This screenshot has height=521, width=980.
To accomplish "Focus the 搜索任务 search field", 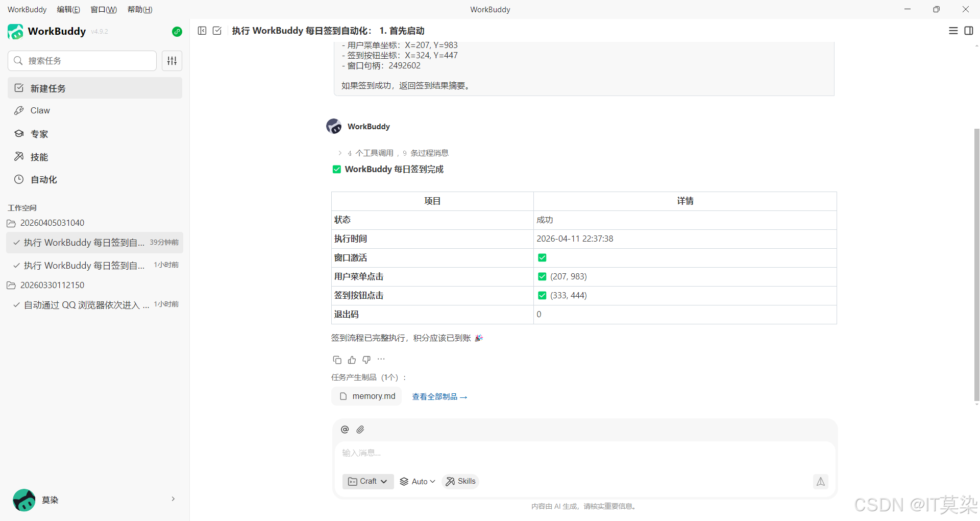I will [x=82, y=61].
